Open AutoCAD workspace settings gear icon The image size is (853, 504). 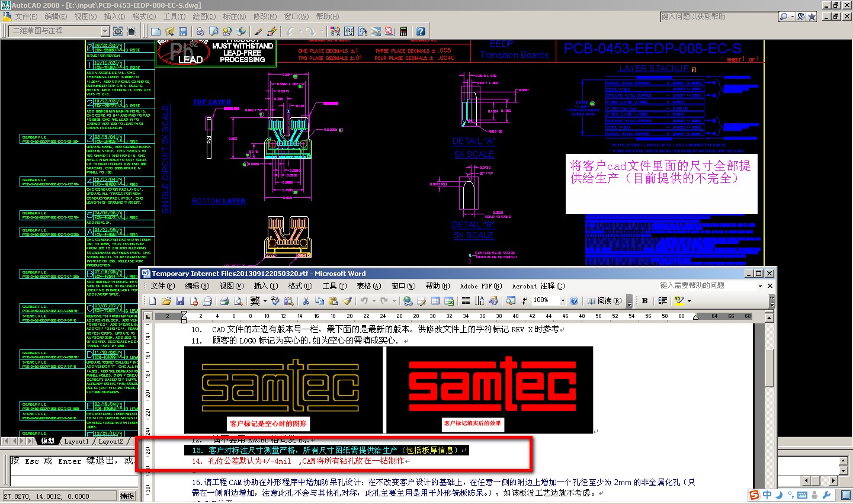[x=118, y=31]
